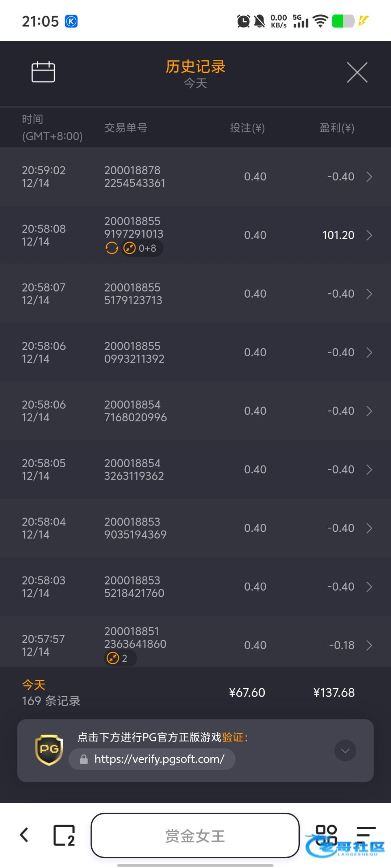The width and height of the screenshot is (391, 868).
Task: Close the history records panel
Action: coord(357,72)
